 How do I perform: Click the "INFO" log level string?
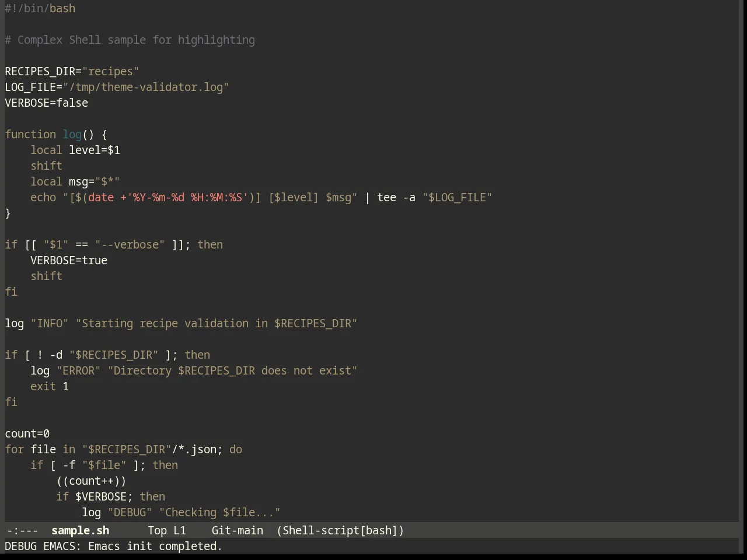click(x=50, y=323)
